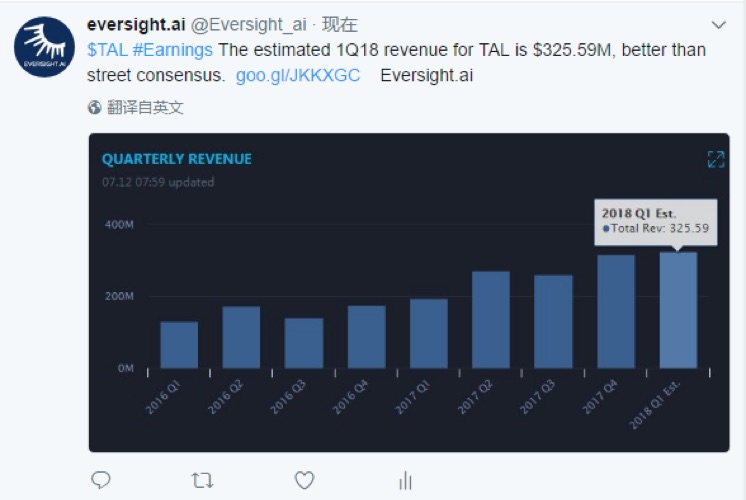Expand the chart to fullscreen
This screenshot has width=746, height=500.
point(715,159)
